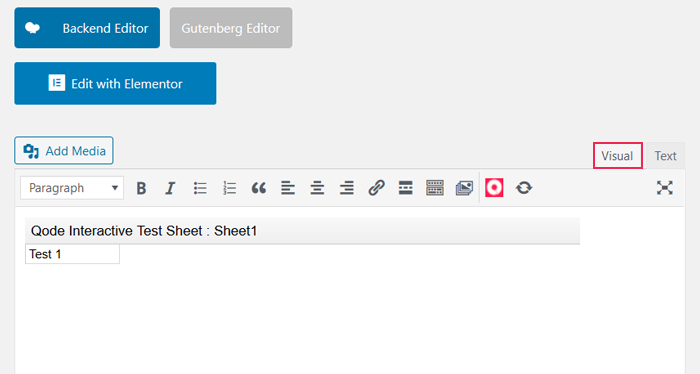The width and height of the screenshot is (700, 374).
Task: Open the Paragraph format dropdown
Action: point(72,188)
